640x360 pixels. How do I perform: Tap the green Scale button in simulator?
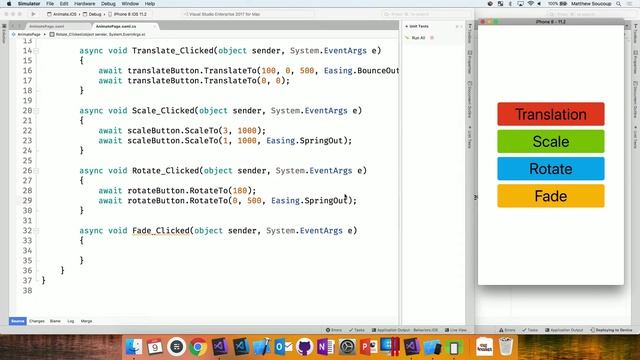click(551, 142)
